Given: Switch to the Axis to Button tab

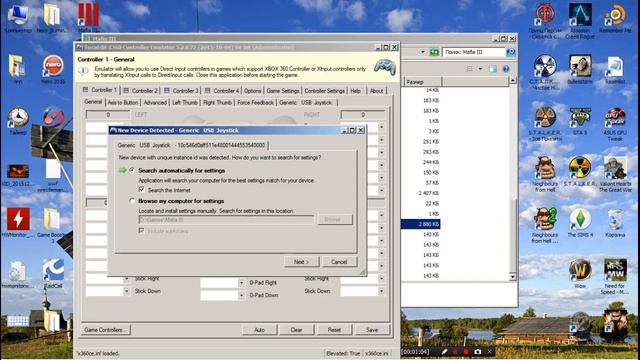Looking at the screenshot, I should [122, 102].
